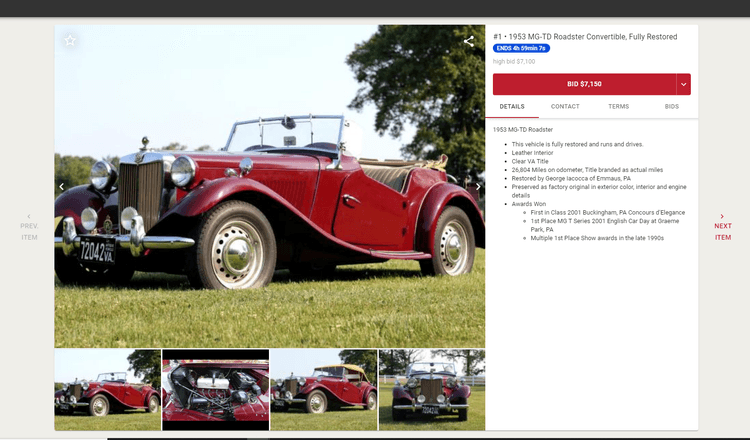Click 'First in Class 2001 Buckingham' award line

pyautogui.click(x=607, y=212)
